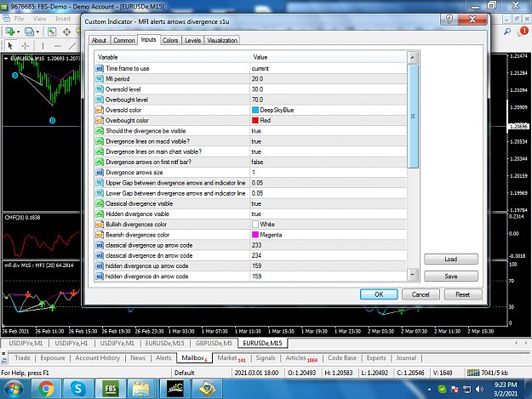
Task: Open the Insert menu
Action: point(63,19)
